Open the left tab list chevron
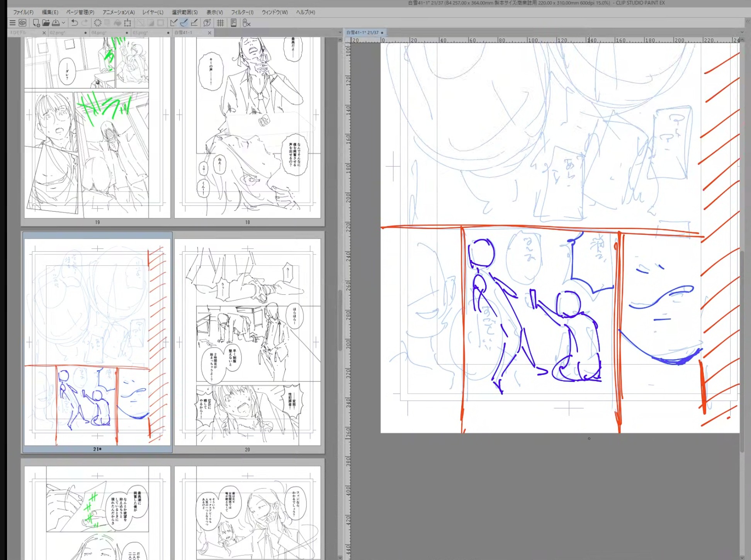The height and width of the screenshot is (560, 751). [x=340, y=32]
